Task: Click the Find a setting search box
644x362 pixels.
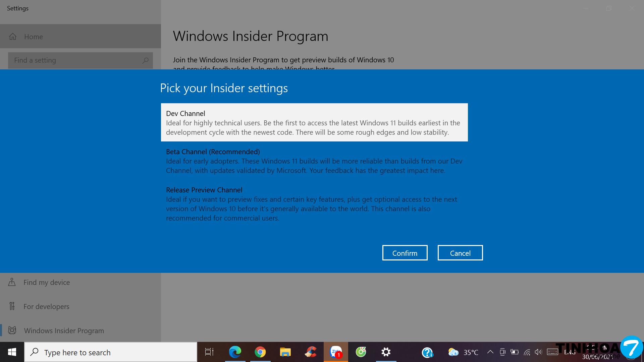Action: (77, 60)
